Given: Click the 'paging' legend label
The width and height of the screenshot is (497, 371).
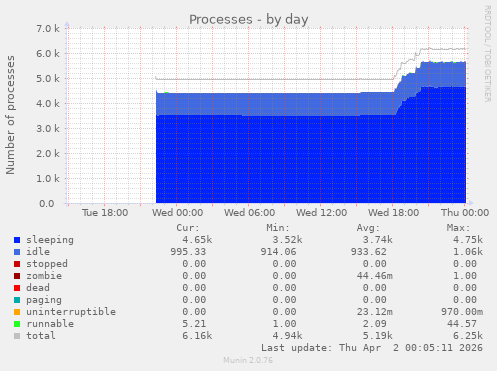Looking at the screenshot, I should (x=44, y=300).
